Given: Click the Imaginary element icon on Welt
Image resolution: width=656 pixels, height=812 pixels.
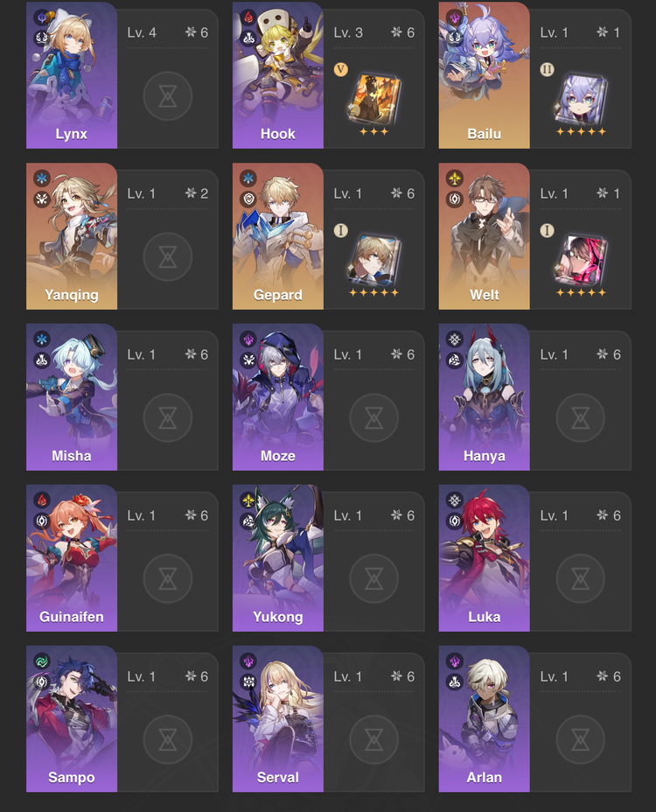Looking at the screenshot, I should (x=455, y=178).
